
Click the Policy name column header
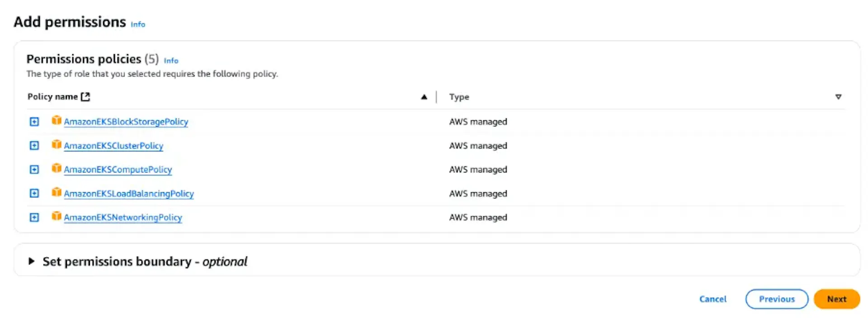[52, 97]
